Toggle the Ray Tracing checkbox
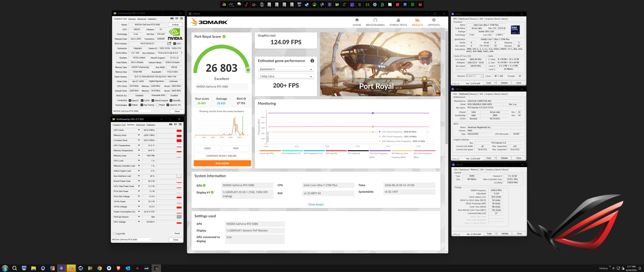This screenshot has width=644, height=272. tap(142, 105)
